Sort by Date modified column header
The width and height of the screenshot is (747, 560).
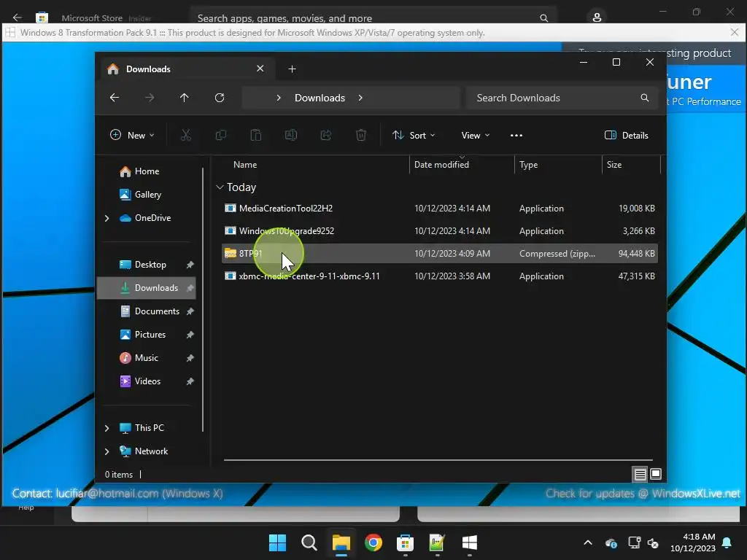coord(441,165)
